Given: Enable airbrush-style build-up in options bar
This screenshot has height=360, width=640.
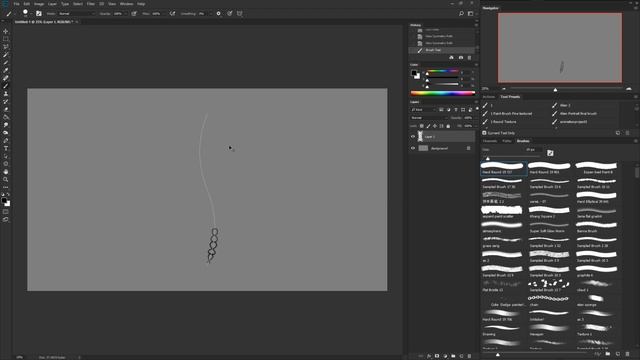Looking at the screenshot, I should pyautogui.click(x=173, y=13).
